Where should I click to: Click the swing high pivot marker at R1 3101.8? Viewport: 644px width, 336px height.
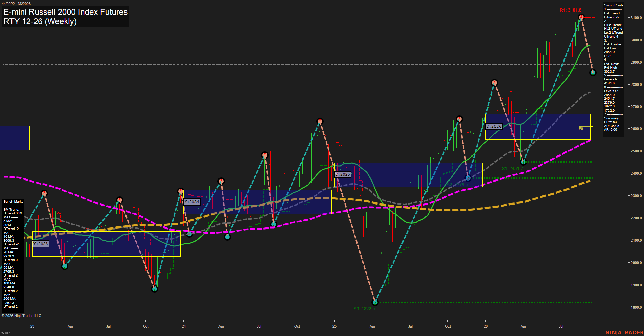(x=581, y=17)
